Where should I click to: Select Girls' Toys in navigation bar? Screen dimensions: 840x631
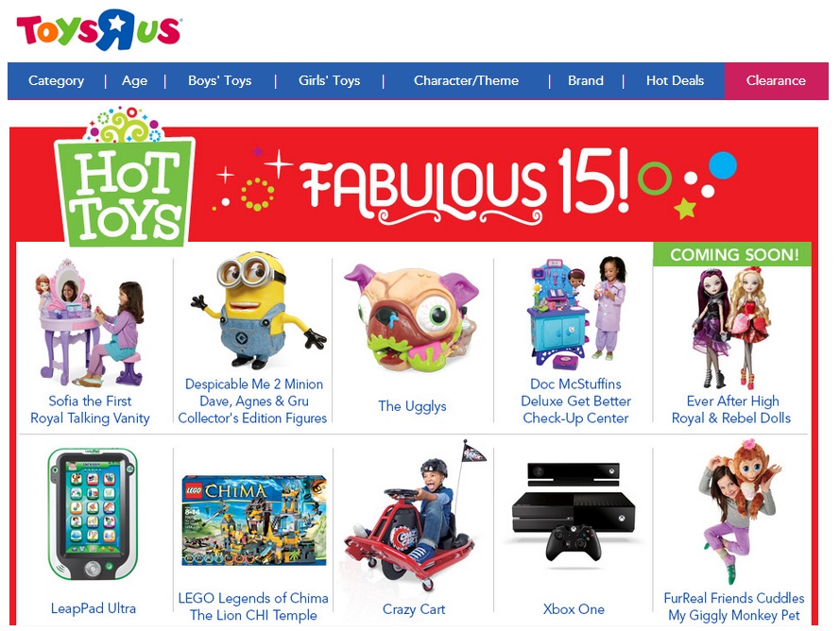click(330, 81)
